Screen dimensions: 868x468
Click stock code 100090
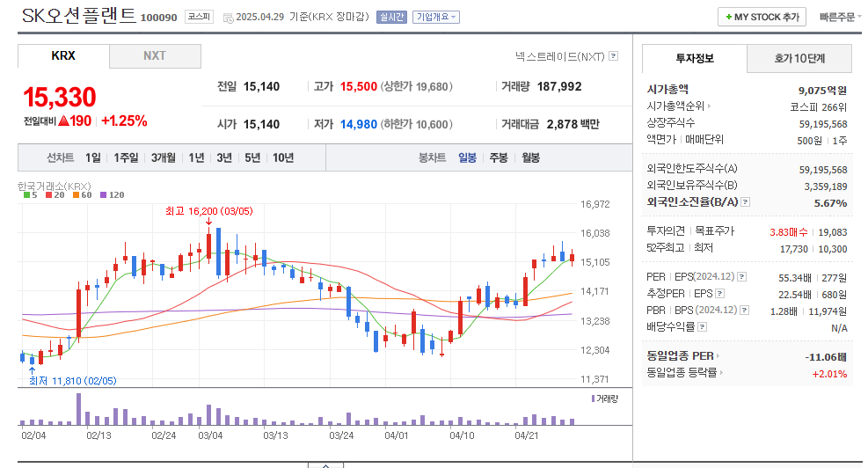[x=158, y=18]
